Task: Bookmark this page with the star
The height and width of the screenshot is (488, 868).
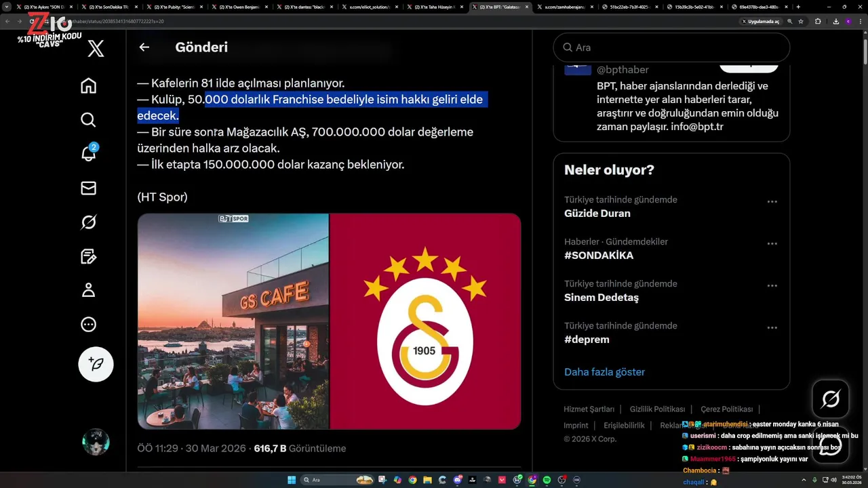Action: [801, 21]
